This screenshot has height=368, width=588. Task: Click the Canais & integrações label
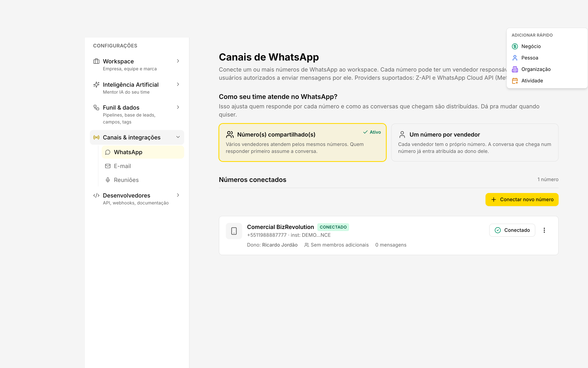tap(131, 138)
